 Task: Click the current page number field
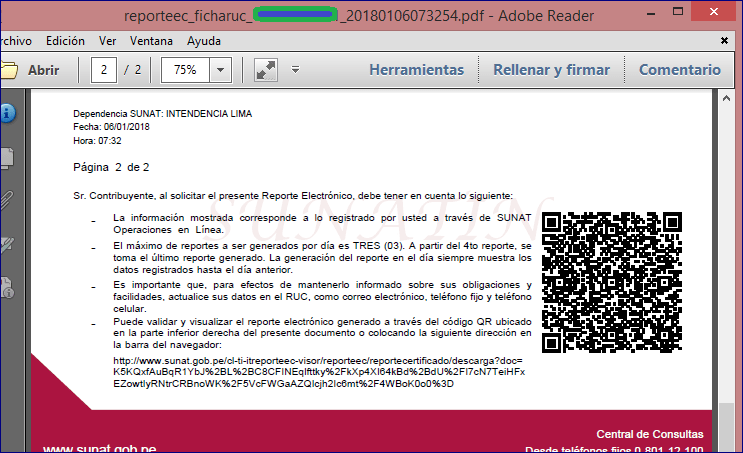click(x=103, y=70)
